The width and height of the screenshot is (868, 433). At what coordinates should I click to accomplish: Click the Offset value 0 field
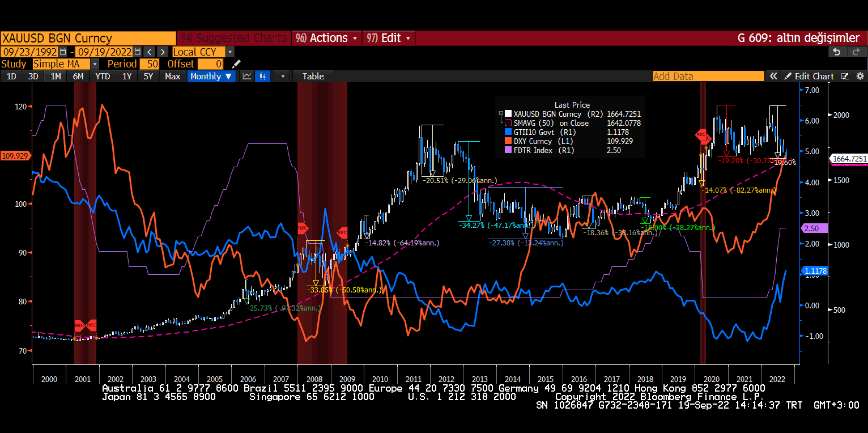point(210,64)
